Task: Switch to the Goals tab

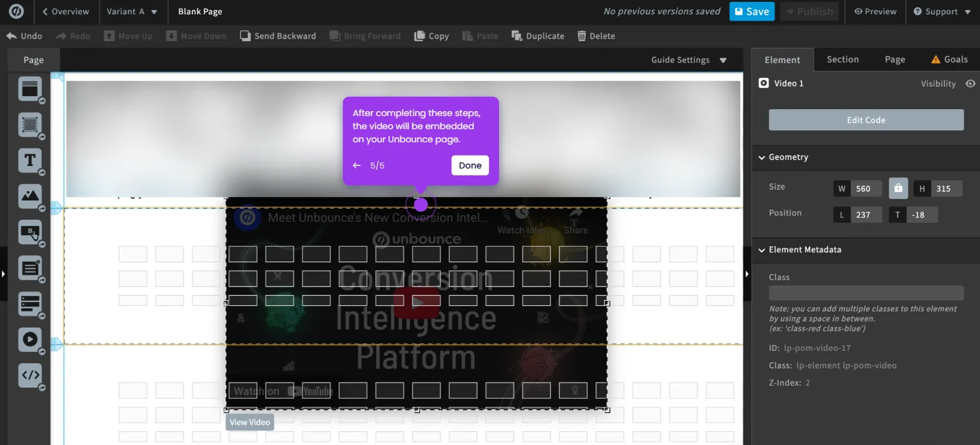Action: pos(949,59)
